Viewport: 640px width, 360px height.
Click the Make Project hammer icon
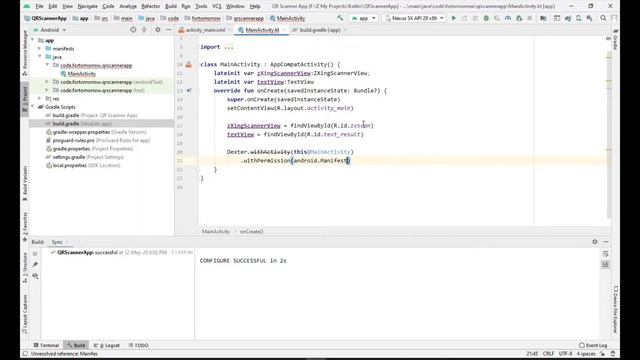[x=340, y=18]
